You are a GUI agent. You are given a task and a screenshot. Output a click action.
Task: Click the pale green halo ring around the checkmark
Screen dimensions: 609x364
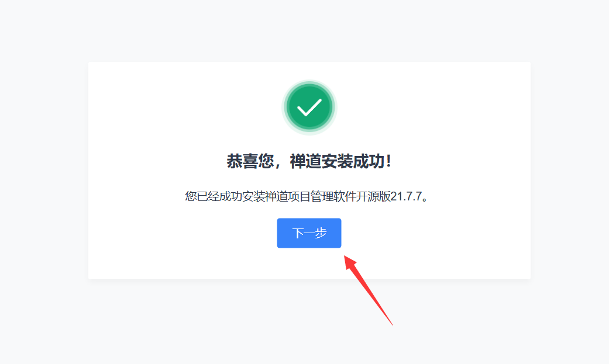pos(309,82)
